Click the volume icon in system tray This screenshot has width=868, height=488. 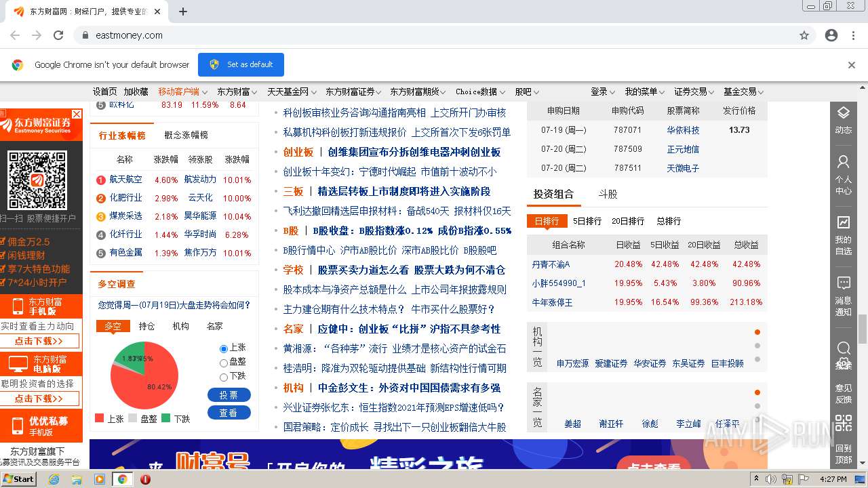(771, 479)
